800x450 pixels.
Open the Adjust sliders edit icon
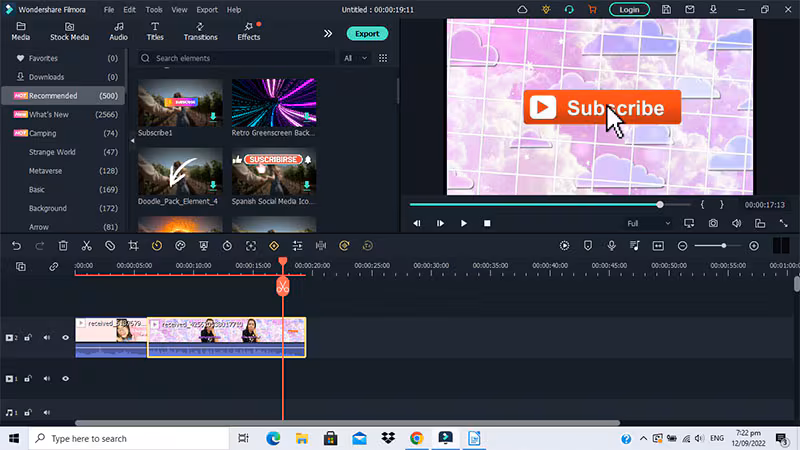coord(297,246)
